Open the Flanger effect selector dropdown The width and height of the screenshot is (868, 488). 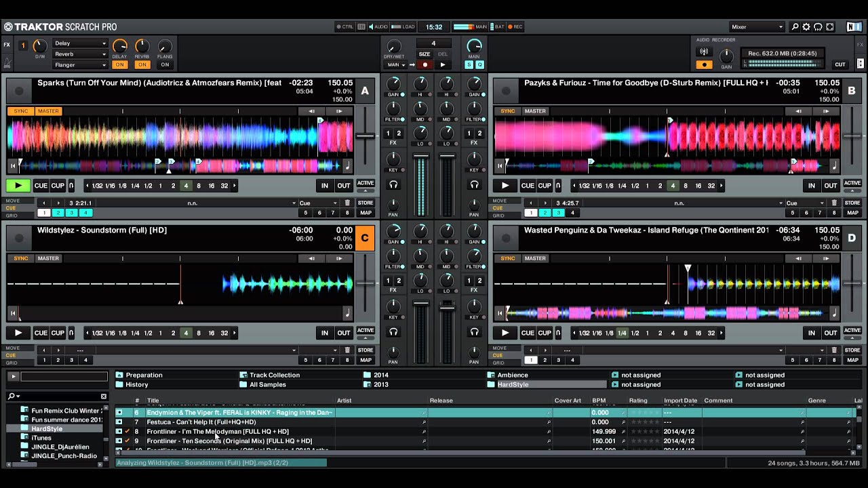(x=80, y=65)
